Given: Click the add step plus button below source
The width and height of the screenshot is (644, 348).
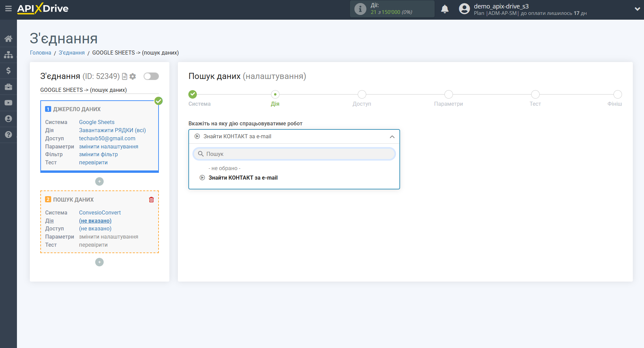Looking at the screenshot, I should pyautogui.click(x=99, y=182).
